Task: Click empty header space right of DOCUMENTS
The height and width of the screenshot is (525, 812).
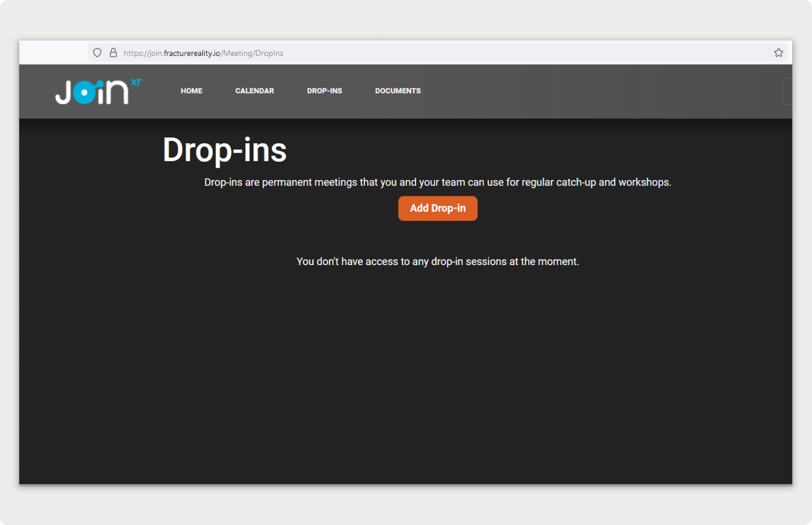Action: [x=587, y=91]
